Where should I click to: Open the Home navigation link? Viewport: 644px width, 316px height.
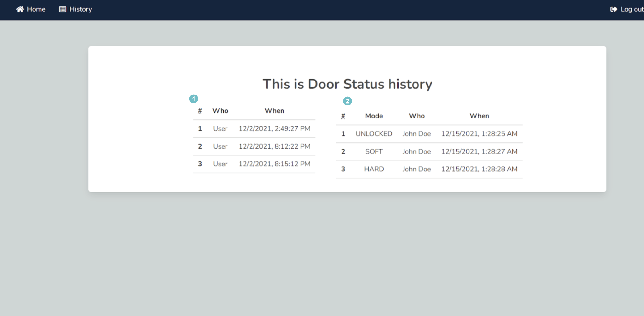[31, 9]
